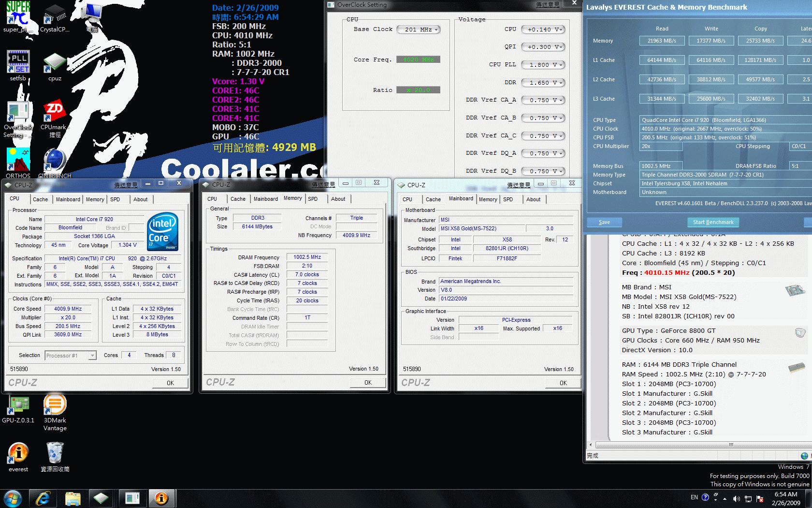This screenshot has width=812, height=508.
Task: Click the Ratio green value field
Action: pos(418,90)
